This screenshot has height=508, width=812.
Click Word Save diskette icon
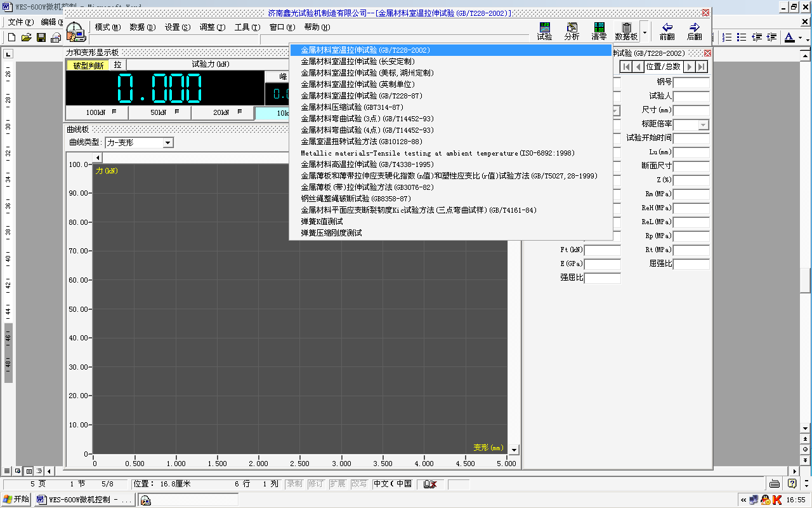tap(41, 37)
